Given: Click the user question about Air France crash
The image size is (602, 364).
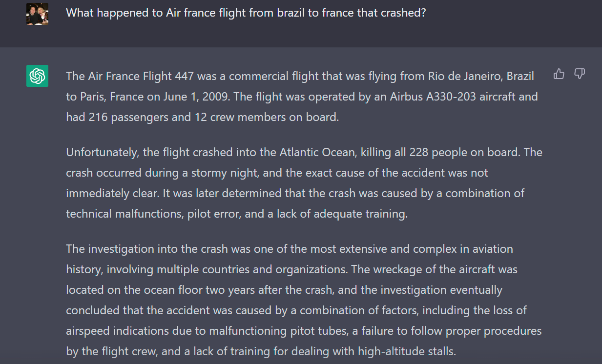Looking at the screenshot, I should [246, 13].
